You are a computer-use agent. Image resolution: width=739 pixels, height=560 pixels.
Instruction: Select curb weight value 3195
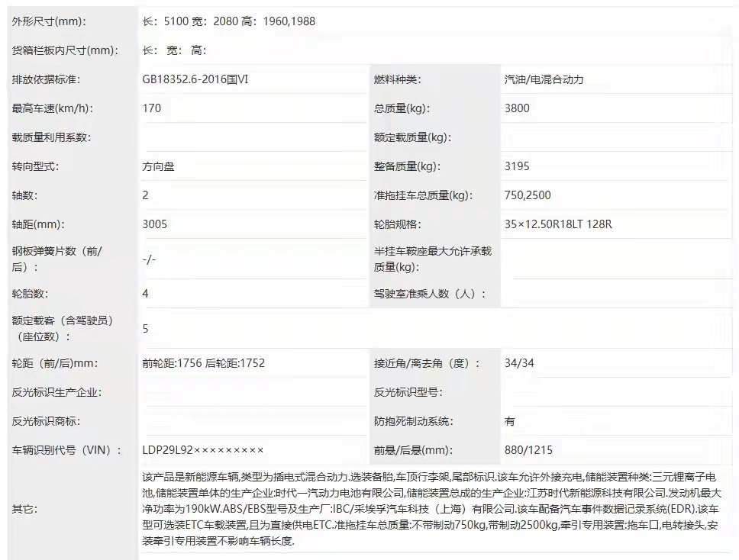(517, 166)
